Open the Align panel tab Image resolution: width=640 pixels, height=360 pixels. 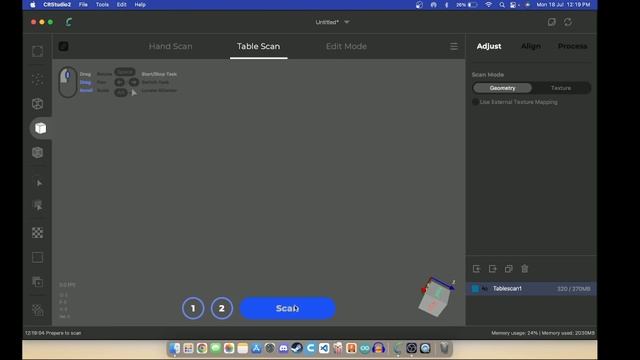[531, 46]
